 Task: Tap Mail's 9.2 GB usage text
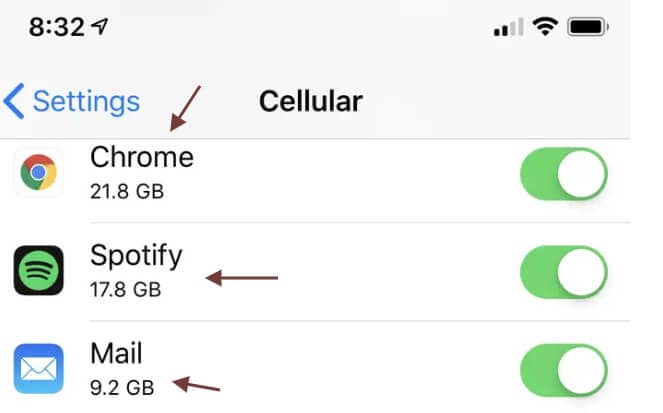pyautogui.click(x=122, y=387)
